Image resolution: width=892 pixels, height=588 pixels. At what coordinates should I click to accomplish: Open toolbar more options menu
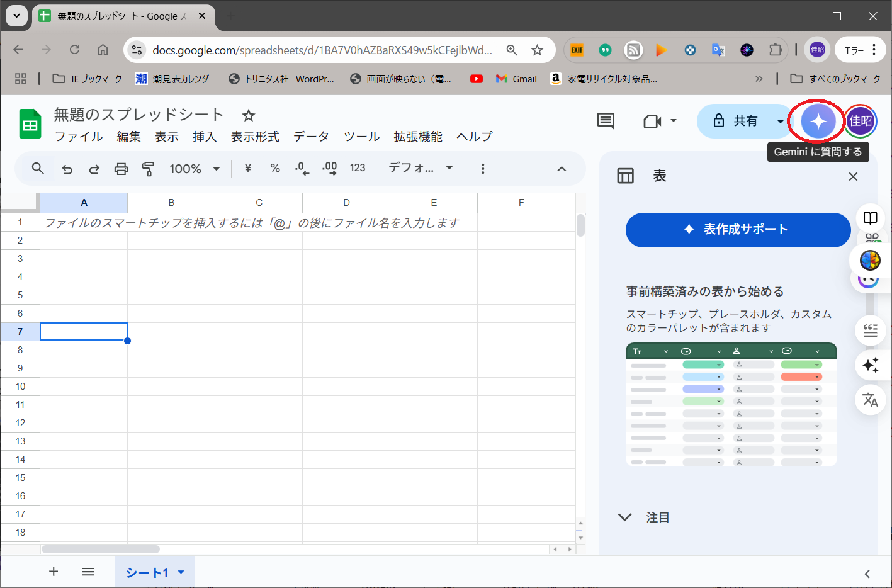click(483, 169)
